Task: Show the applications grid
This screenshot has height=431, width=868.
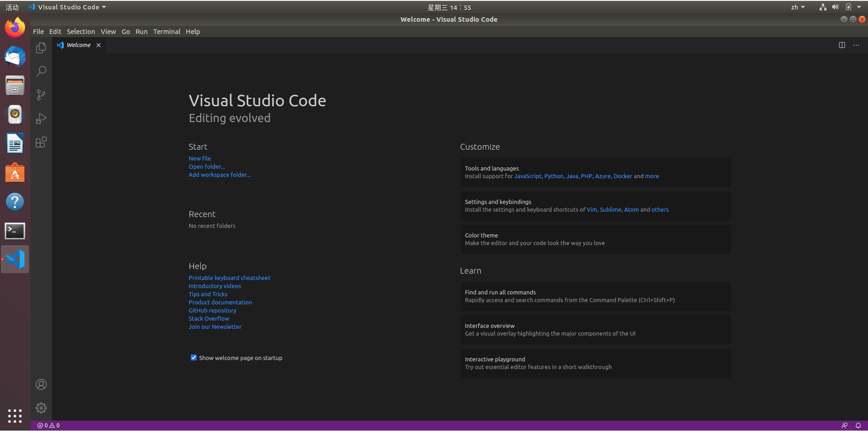Action: (x=15, y=416)
